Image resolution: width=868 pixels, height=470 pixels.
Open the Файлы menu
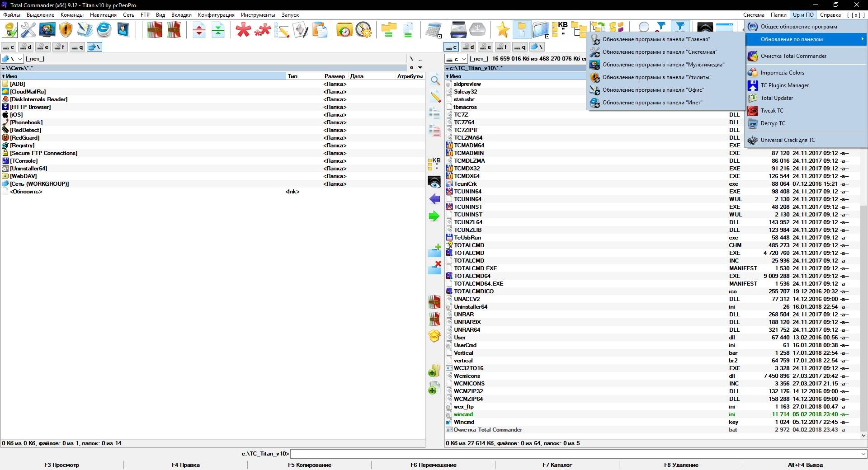pos(12,15)
